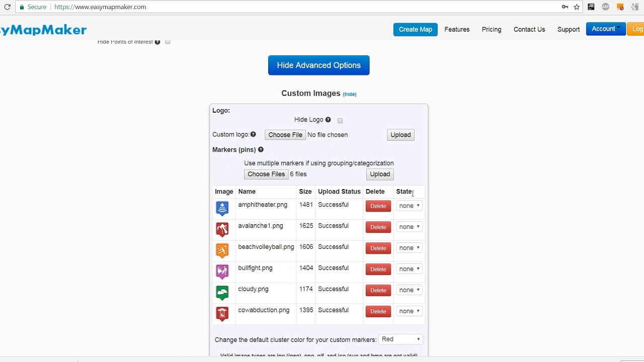Viewport: 644px width, 362px height.
Task: Open the JB browser extension
Action: 591,7
